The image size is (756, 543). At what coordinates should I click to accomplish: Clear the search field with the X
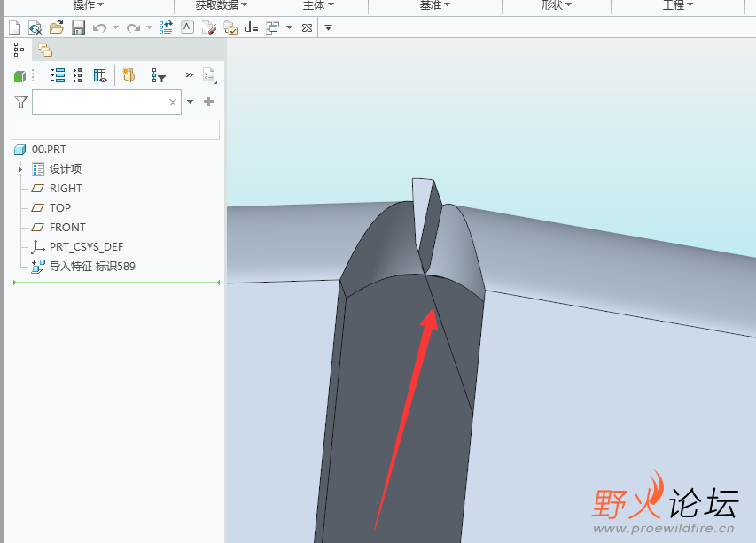point(173,102)
